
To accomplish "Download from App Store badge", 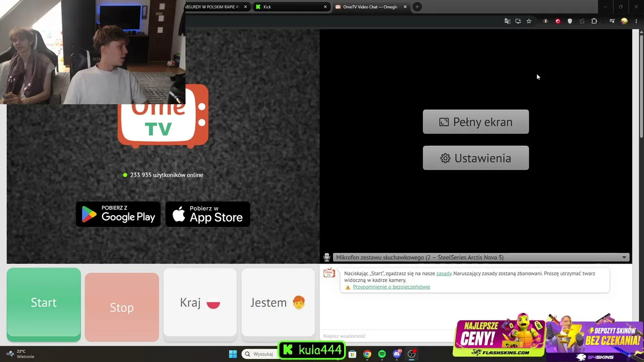I will 208,214.
